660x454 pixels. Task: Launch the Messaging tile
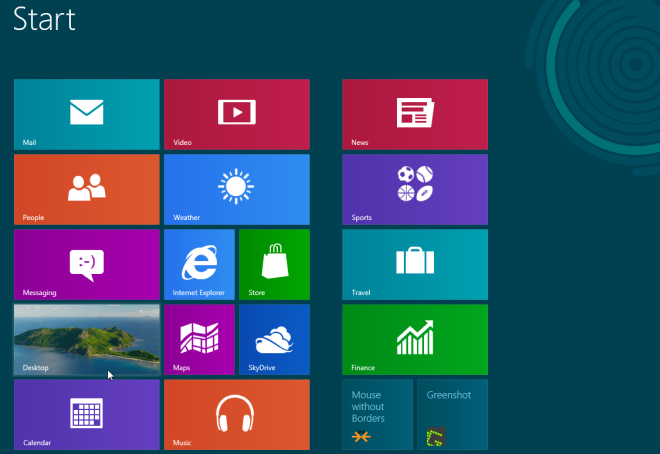pos(87,264)
